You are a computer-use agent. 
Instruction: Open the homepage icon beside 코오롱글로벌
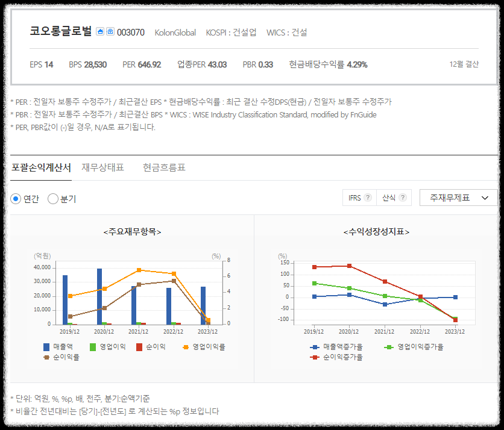click(x=100, y=31)
